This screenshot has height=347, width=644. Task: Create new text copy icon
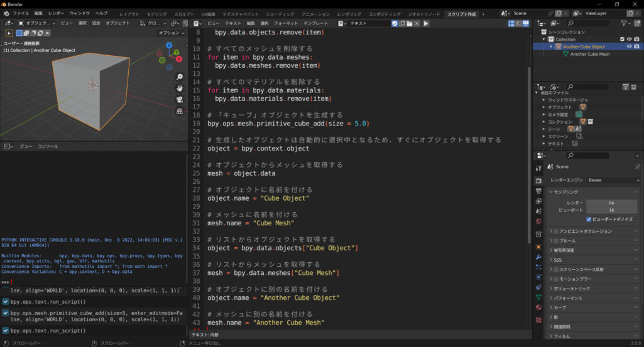pos(402,23)
